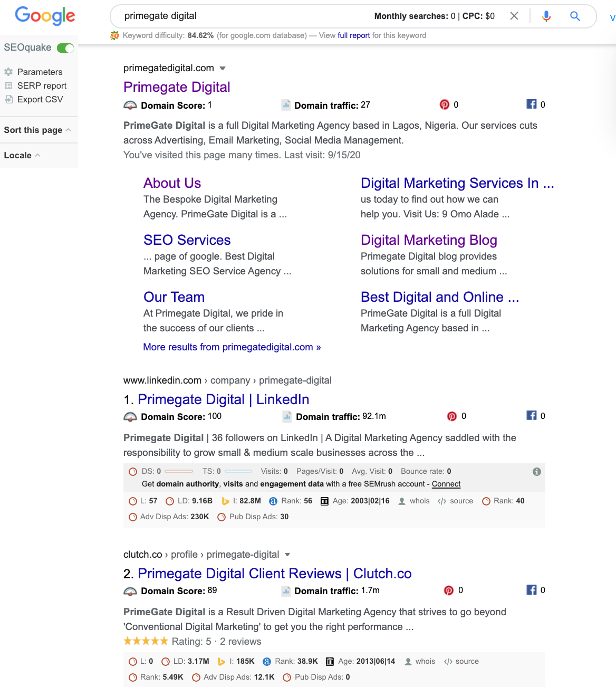Viewport: 616px width, 687px height.
Task: Open Best Digital and Online sitelink
Action: coord(440,297)
